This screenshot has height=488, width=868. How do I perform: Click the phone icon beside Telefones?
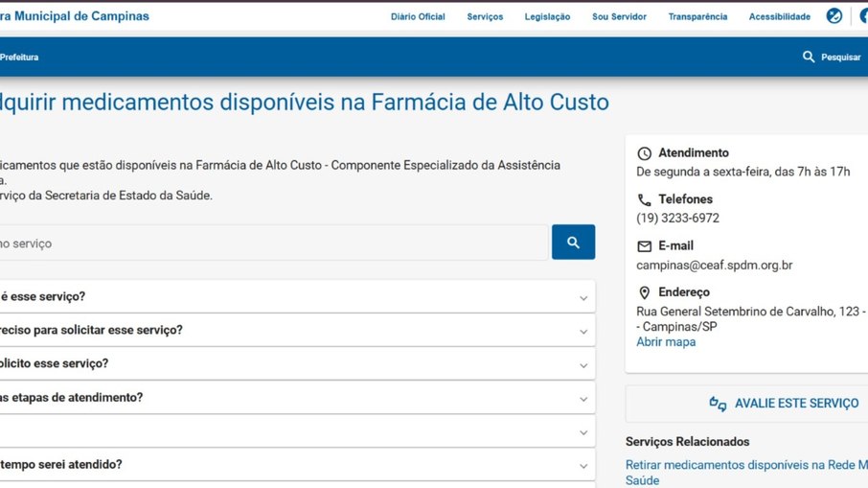coord(644,200)
